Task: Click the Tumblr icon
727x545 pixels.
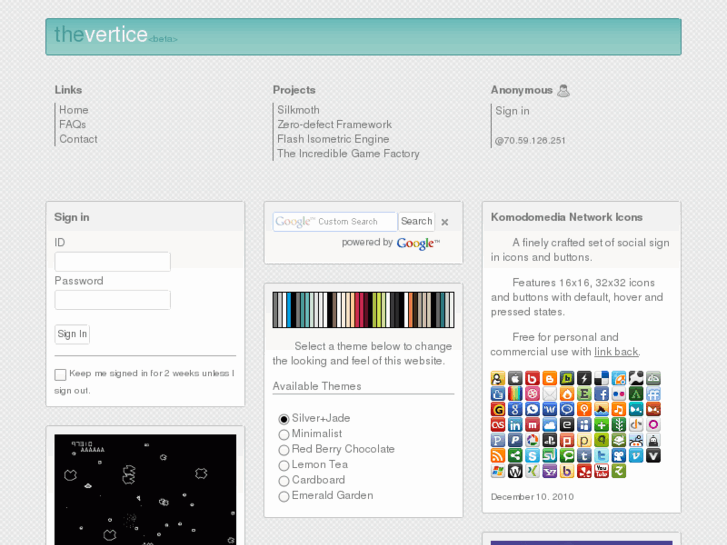Action: (x=584, y=455)
